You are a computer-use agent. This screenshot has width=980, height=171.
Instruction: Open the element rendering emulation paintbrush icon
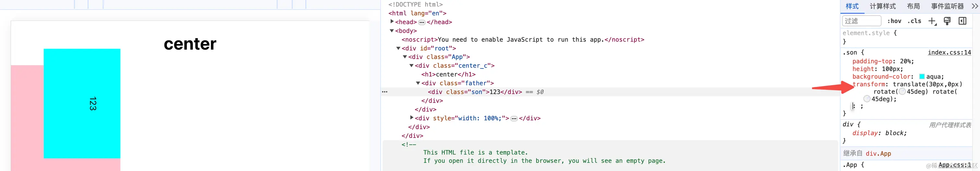coord(947,21)
